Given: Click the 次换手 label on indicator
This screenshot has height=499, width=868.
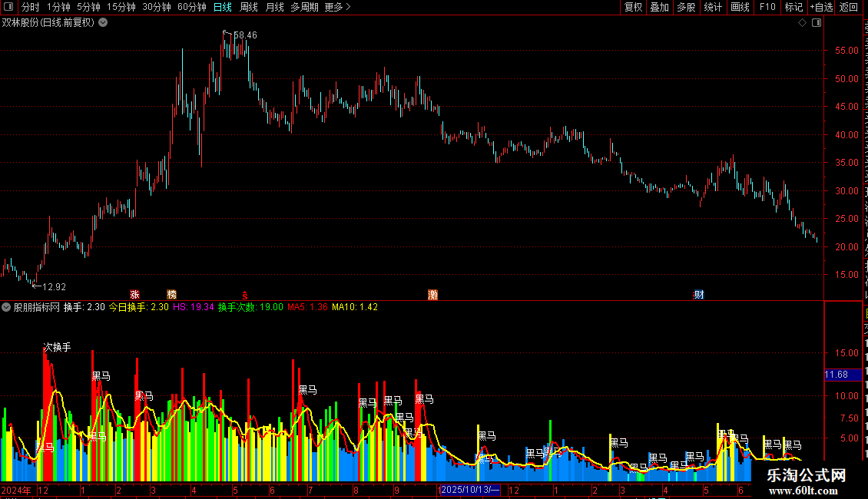Looking at the screenshot, I should tap(57, 347).
